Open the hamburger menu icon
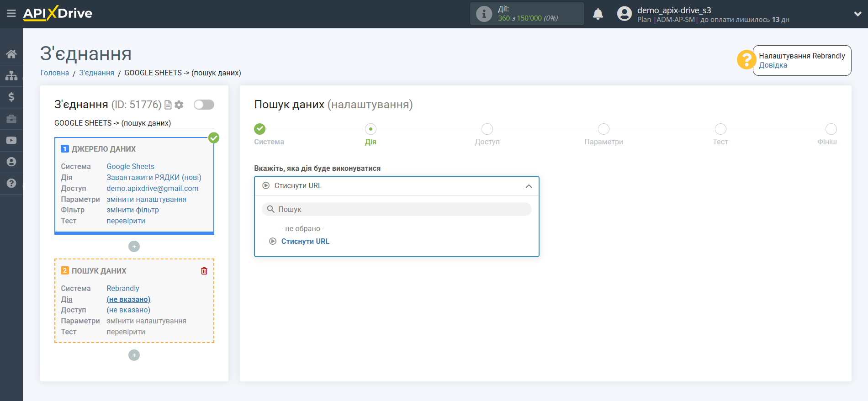The height and width of the screenshot is (401, 868). point(11,14)
